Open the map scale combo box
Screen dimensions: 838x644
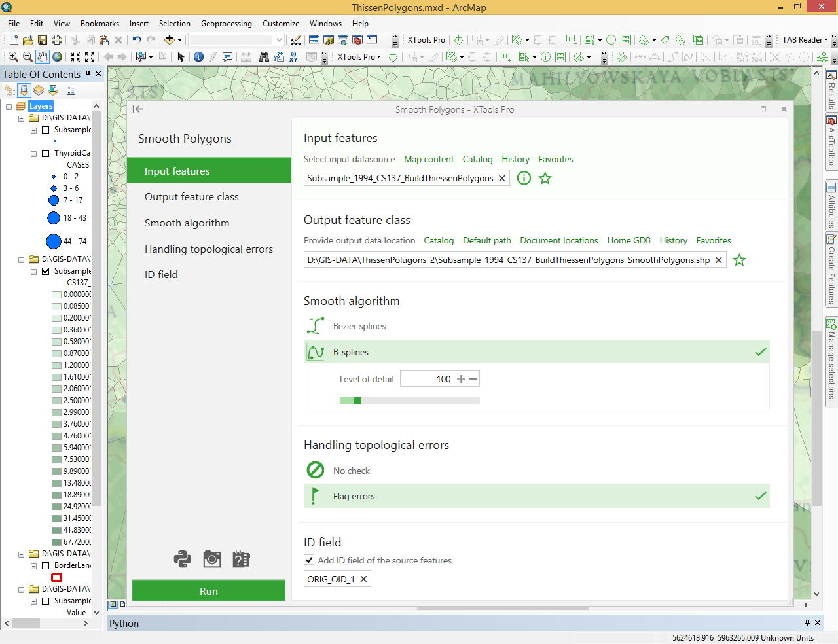click(236, 40)
